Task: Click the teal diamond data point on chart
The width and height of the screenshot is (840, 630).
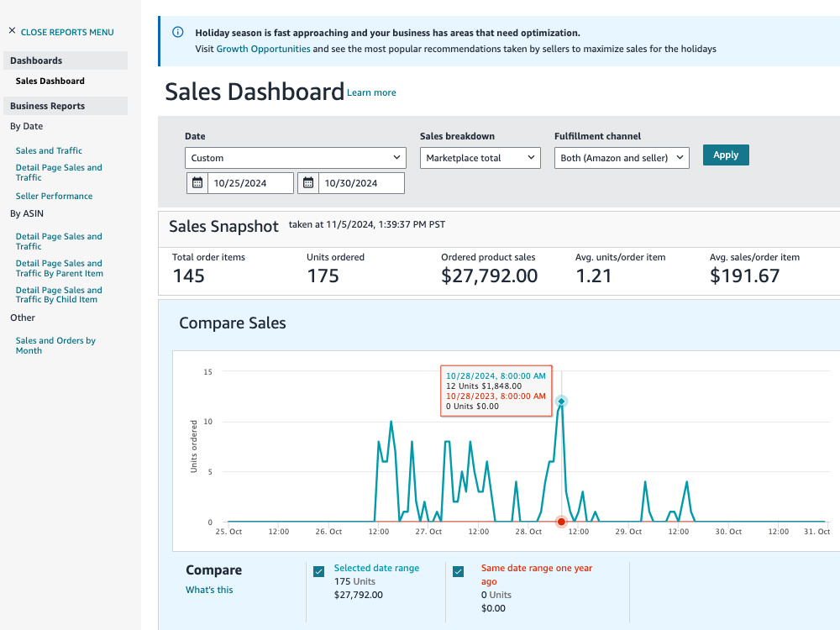Action: [561, 402]
